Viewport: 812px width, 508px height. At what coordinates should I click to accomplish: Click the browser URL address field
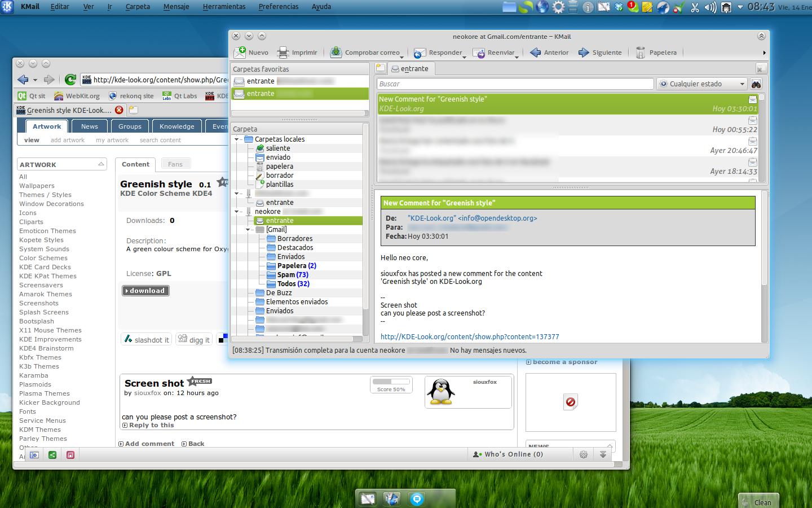click(155, 80)
